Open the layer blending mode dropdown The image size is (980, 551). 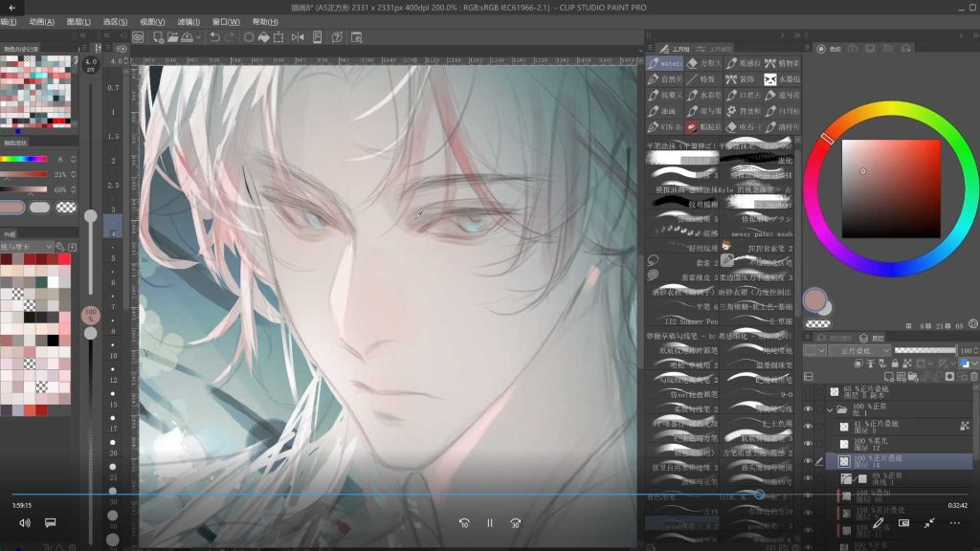859,350
